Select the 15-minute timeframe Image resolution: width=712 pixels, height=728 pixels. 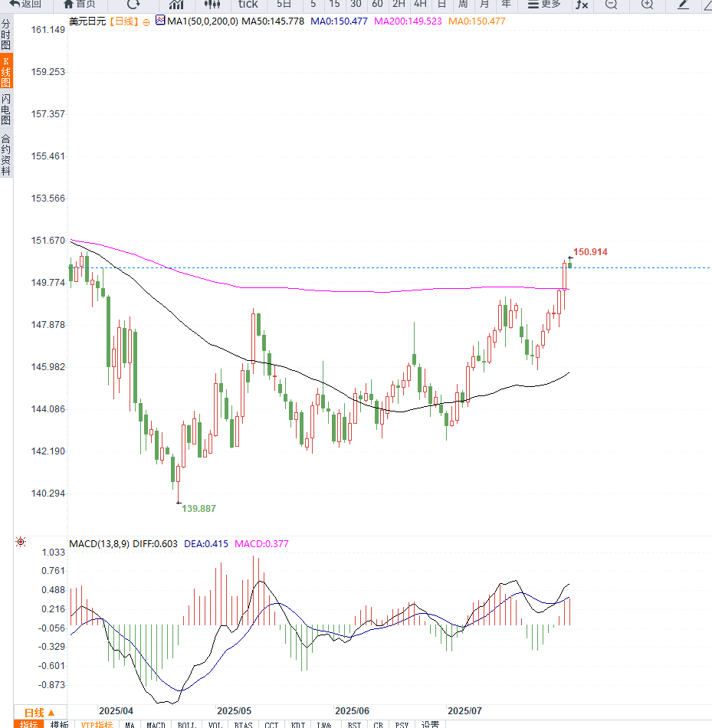click(334, 4)
